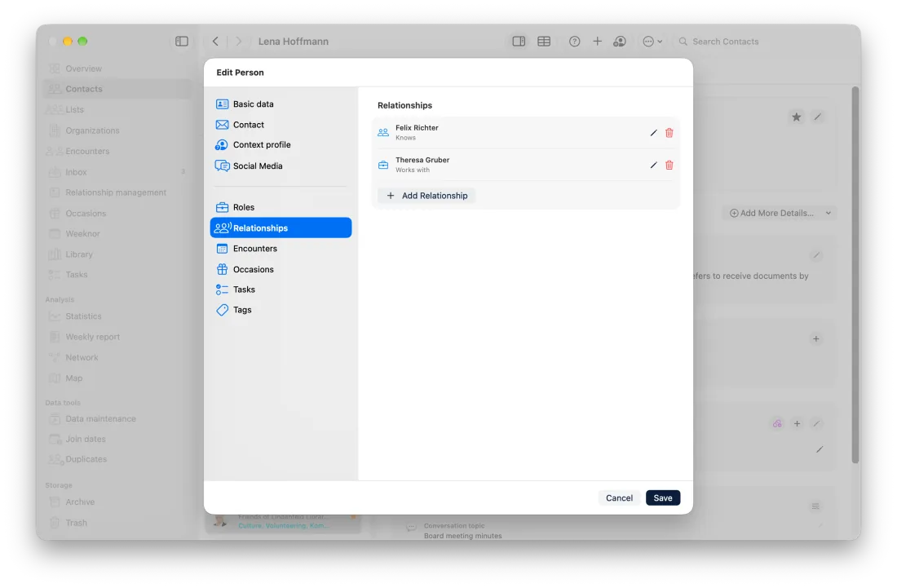
Task: Cancel the Edit Person dialog
Action: click(x=619, y=497)
